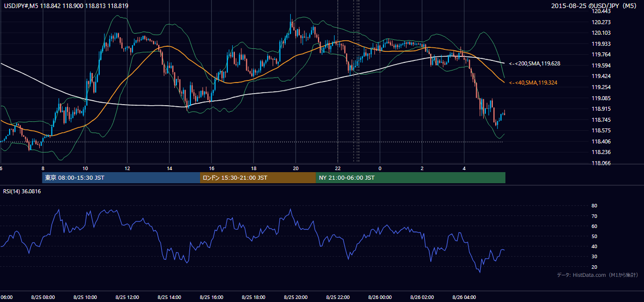This screenshot has width=644, height=302.
Task: Click price scale value 118.745
Action: point(602,120)
